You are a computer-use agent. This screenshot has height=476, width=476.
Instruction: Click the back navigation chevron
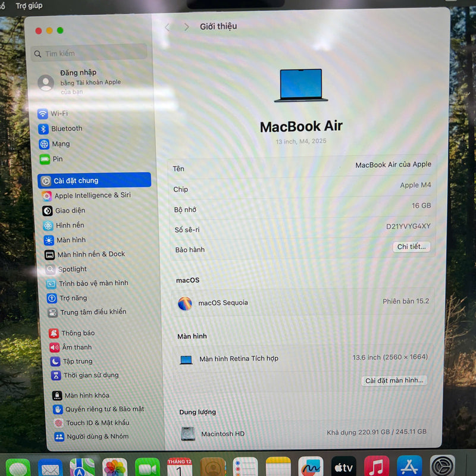coord(168,26)
